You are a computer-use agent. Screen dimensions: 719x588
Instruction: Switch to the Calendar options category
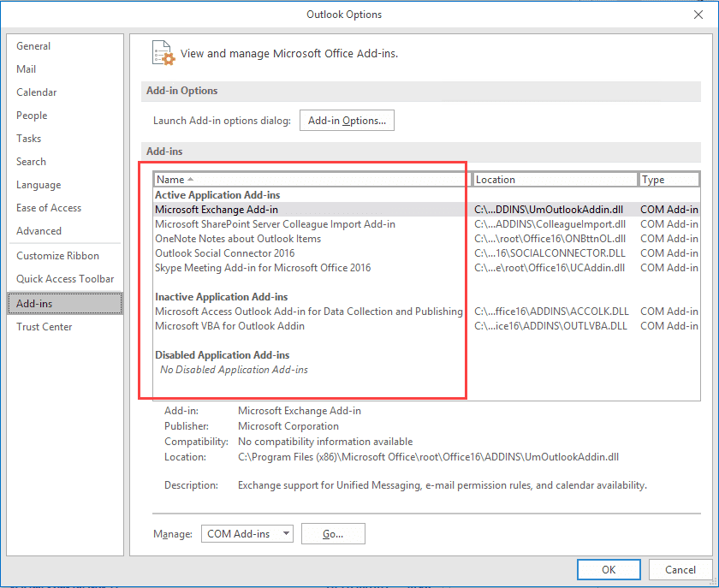click(x=36, y=92)
